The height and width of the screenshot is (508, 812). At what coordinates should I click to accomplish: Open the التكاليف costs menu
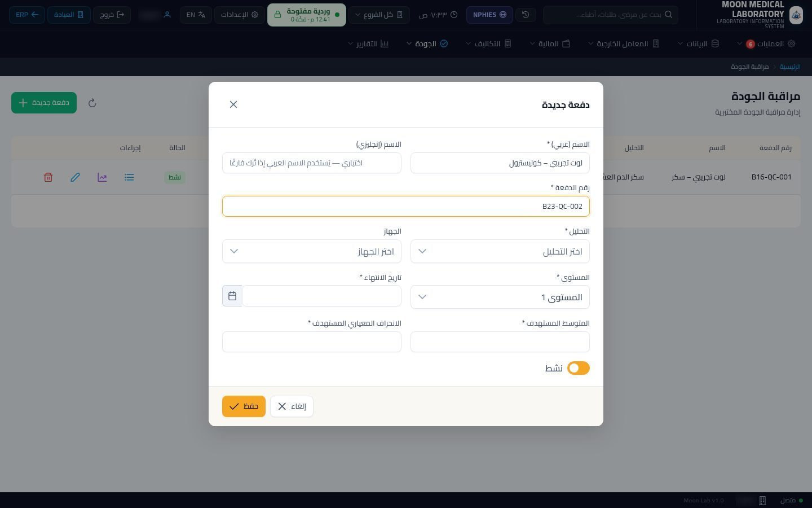pyautogui.click(x=488, y=43)
